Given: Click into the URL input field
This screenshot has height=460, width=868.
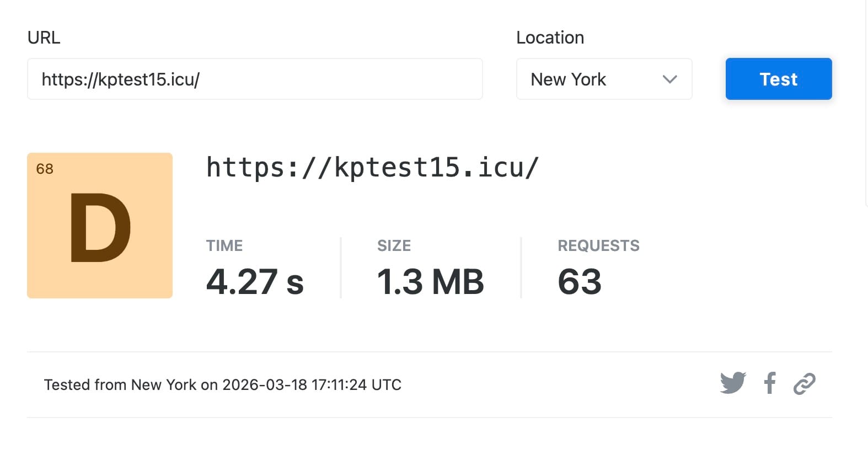Looking at the screenshot, I should (x=255, y=79).
